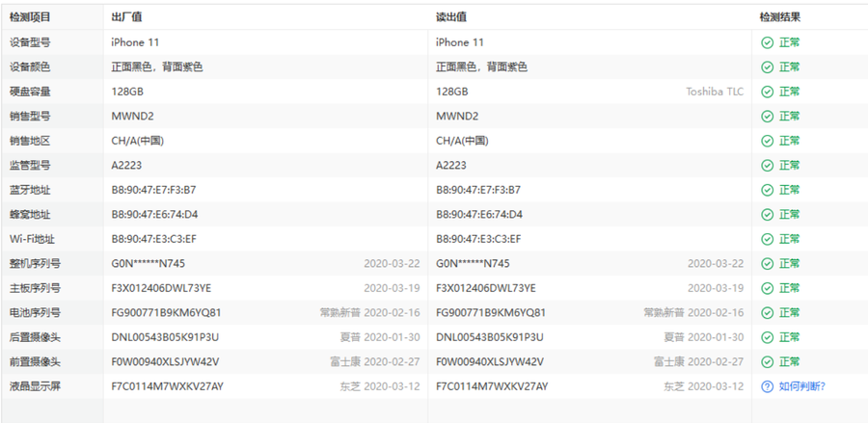This screenshot has height=423, width=868.
Task: Click the 硬盘容量 row label
Action: point(30,92)
